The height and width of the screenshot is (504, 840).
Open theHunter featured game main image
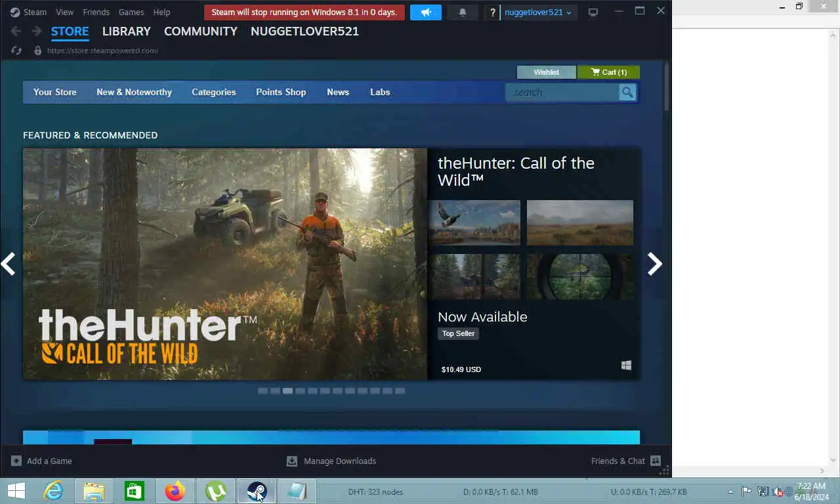point(225,264)
